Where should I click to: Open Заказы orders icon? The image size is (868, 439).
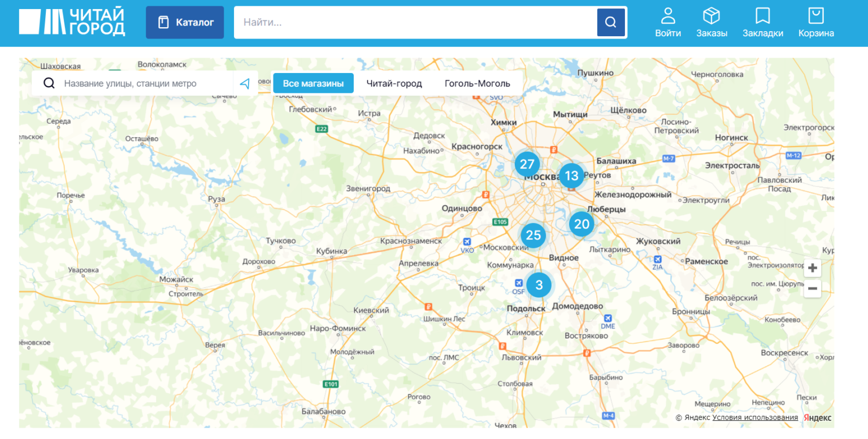click(711, 23)
